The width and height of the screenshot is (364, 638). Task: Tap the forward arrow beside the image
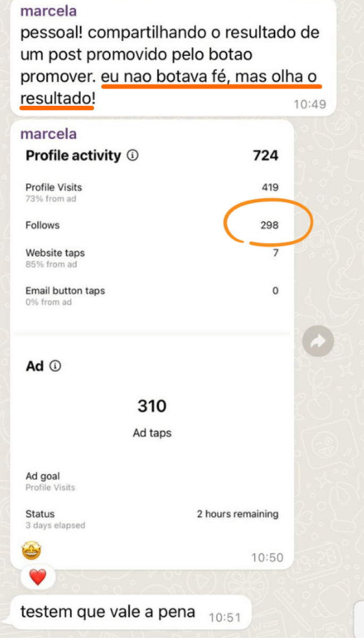(318, 342)
